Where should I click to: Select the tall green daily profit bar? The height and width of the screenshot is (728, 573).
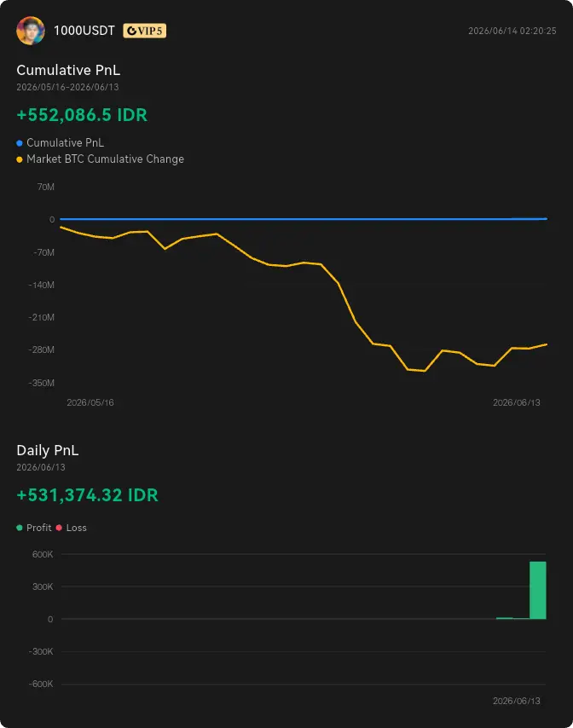point(538,590)
